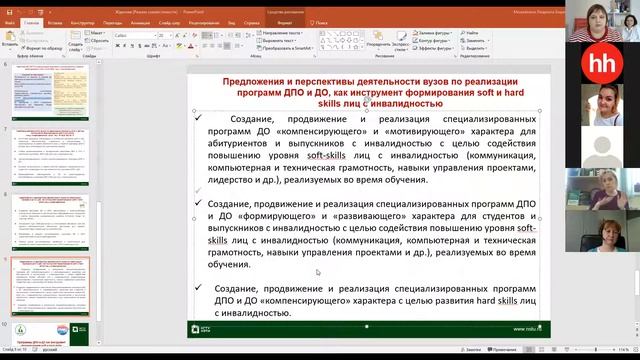
Task: Switch to Reading view icon
Action: [554, 350]
